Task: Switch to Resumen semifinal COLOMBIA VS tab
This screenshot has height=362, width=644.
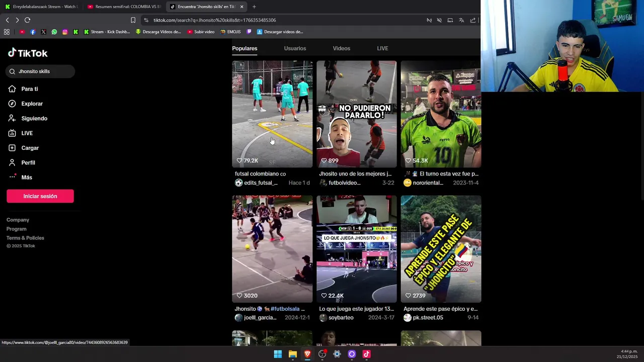Action: tap(123, 7)
